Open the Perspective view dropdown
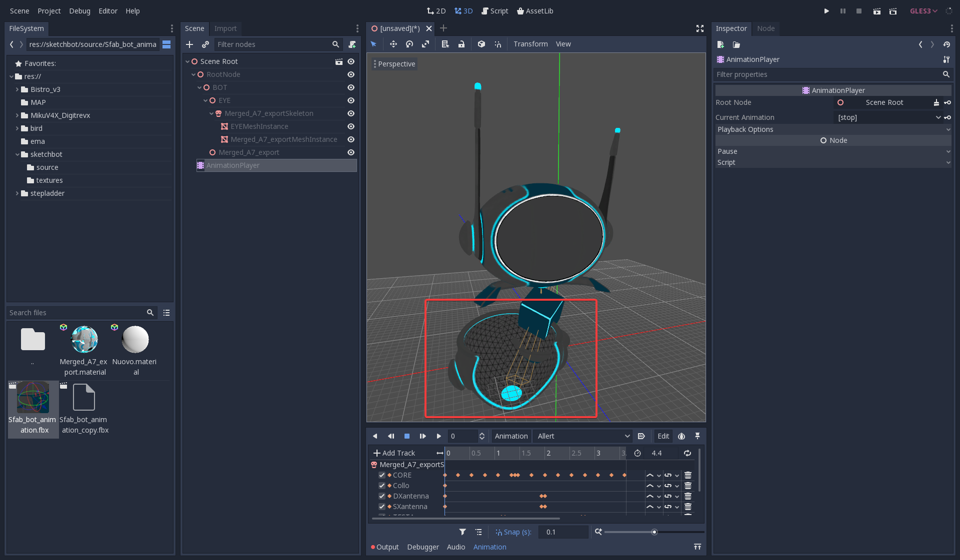Viewport: 960px width, 560px height. click(x=395, y=64)
